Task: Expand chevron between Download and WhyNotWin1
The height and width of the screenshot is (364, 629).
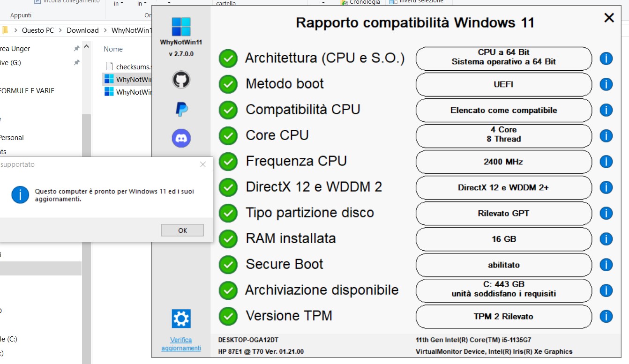Action: coord(105,30)
